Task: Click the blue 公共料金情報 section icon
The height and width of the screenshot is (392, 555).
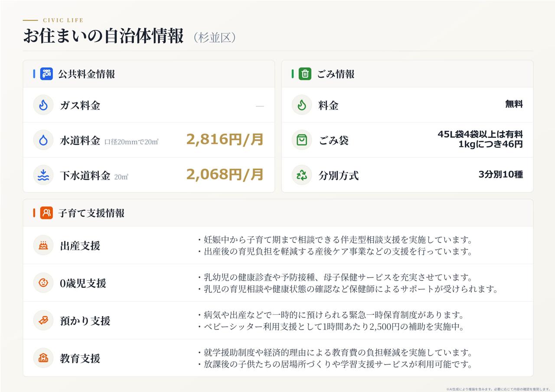Action: (46, 74)
